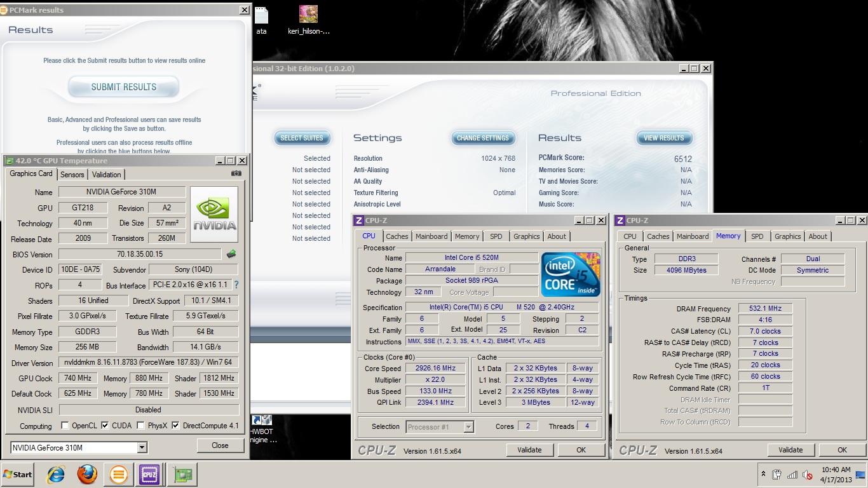Open the Start menu
868x488 pixels.
(18, 475)
